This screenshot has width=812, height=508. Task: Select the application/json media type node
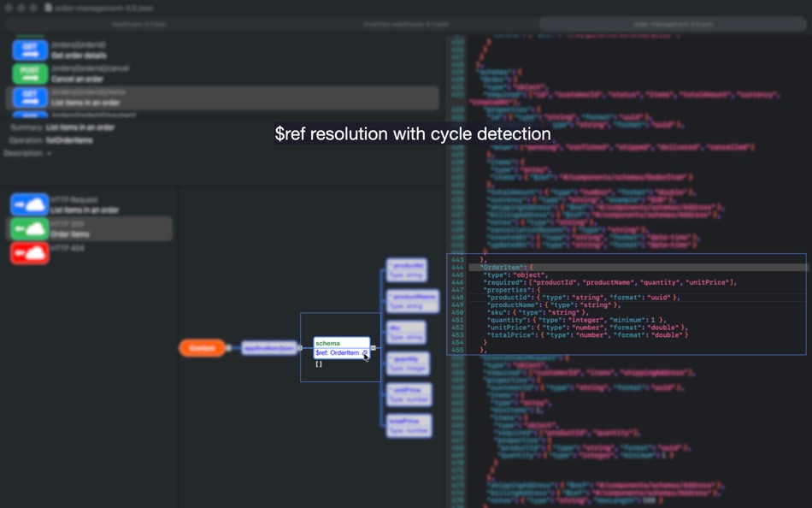(269, 348)
